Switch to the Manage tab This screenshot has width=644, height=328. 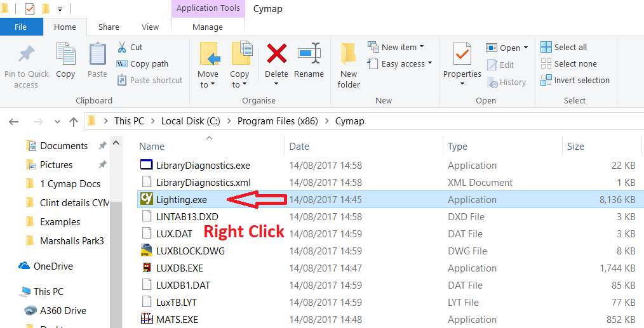coord(208,27)
